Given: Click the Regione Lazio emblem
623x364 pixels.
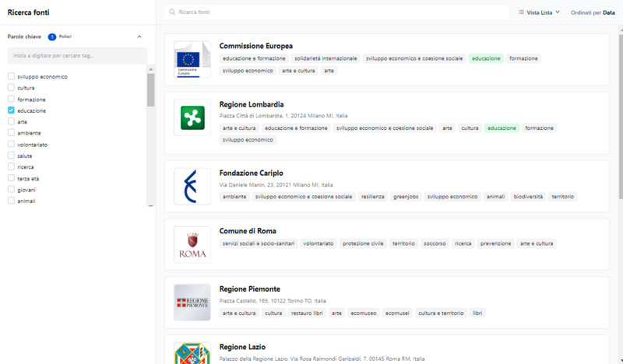Looking at the screenshot, I should click(x=192, y=352).
